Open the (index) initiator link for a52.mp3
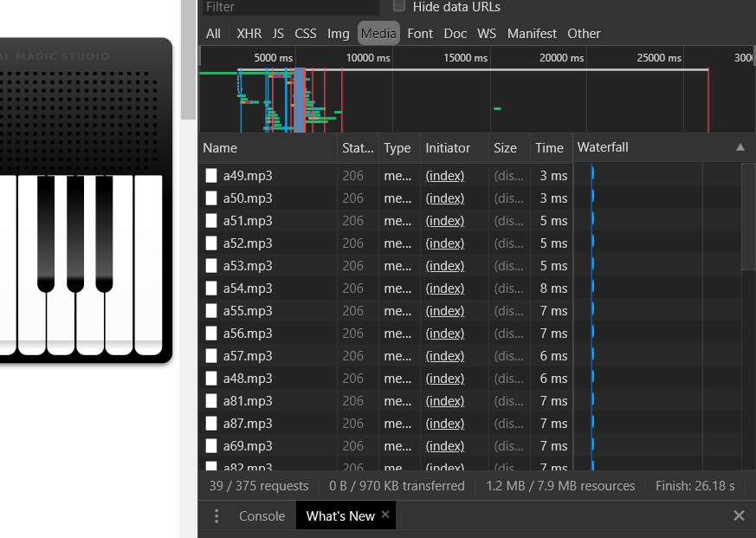Viewport: 756px width, 538px height. click(444, 243)
